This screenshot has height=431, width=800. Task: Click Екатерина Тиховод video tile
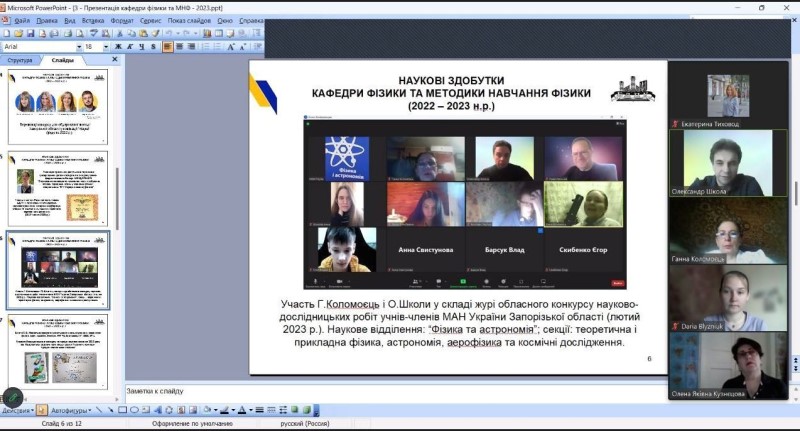click(x=728, y=95)
